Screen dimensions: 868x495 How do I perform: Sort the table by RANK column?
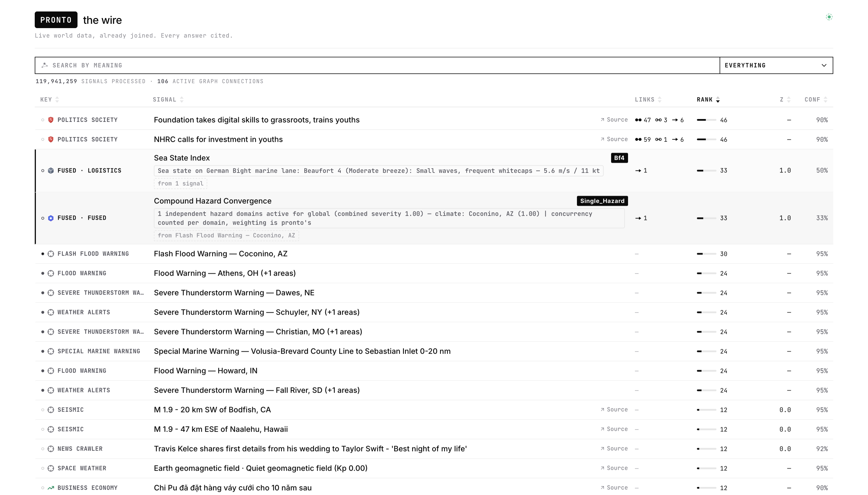click(x=708, y=100)
